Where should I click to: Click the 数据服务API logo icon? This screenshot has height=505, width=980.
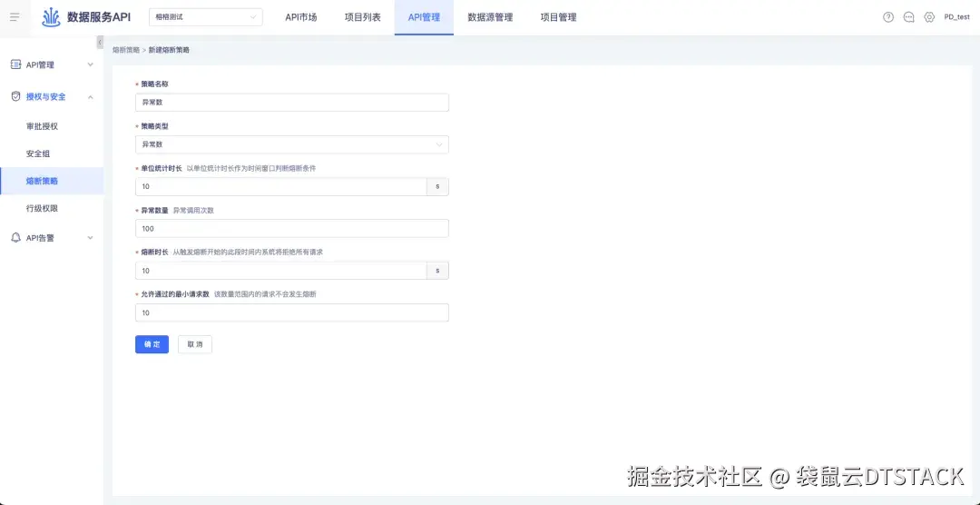click(x=51, y=17)
